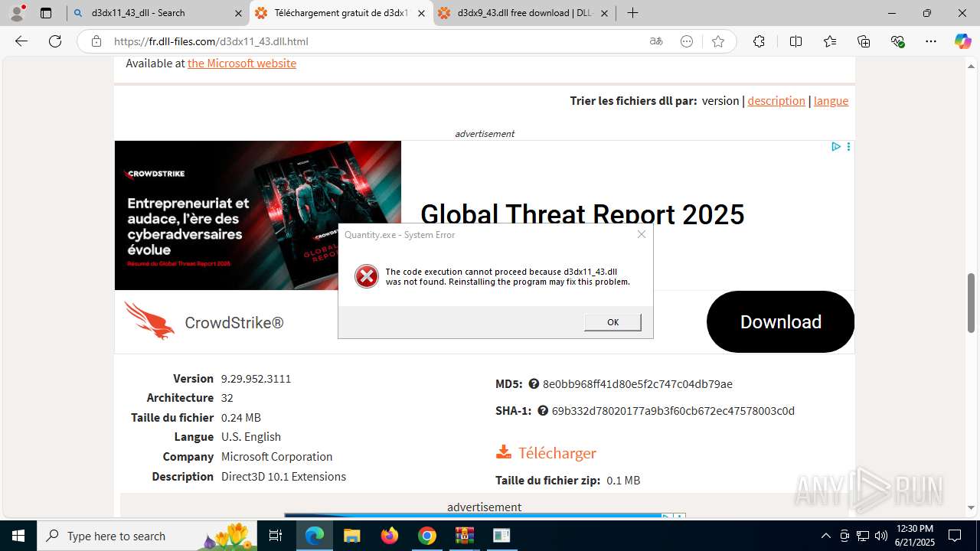Open the ad options three-dot menu
This screenshot has height=551, width=980.
click(848, 146)
